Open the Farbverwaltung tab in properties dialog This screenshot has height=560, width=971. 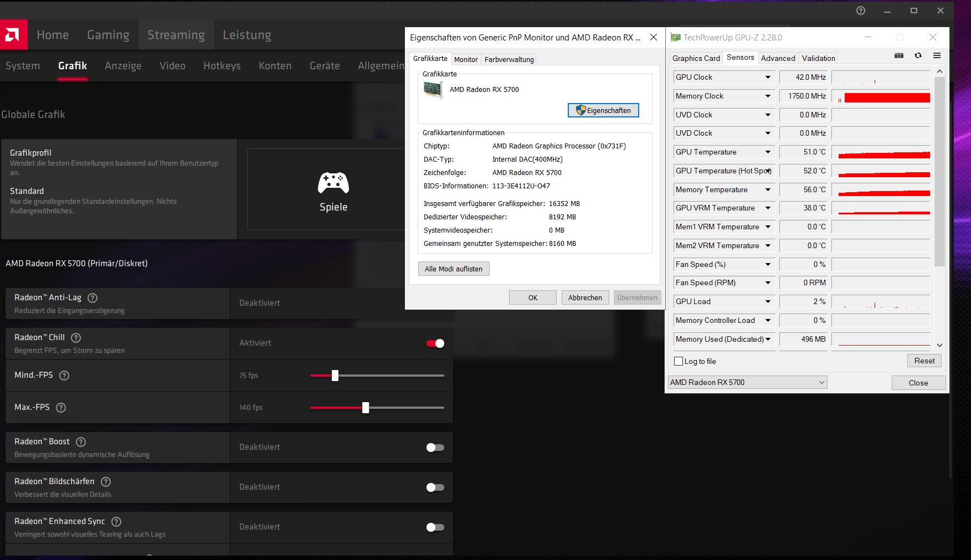[x=509, y=60]
